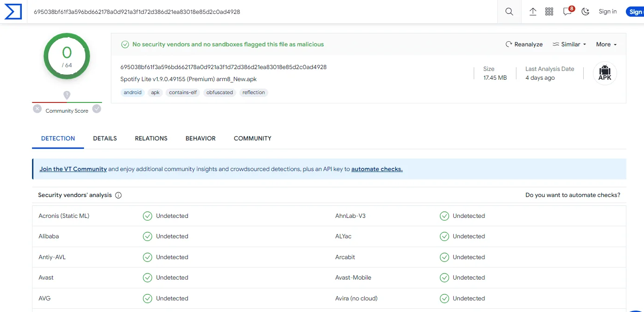
Task: Switch to the DETECTION tab
Action: click(x=58, y=139)
